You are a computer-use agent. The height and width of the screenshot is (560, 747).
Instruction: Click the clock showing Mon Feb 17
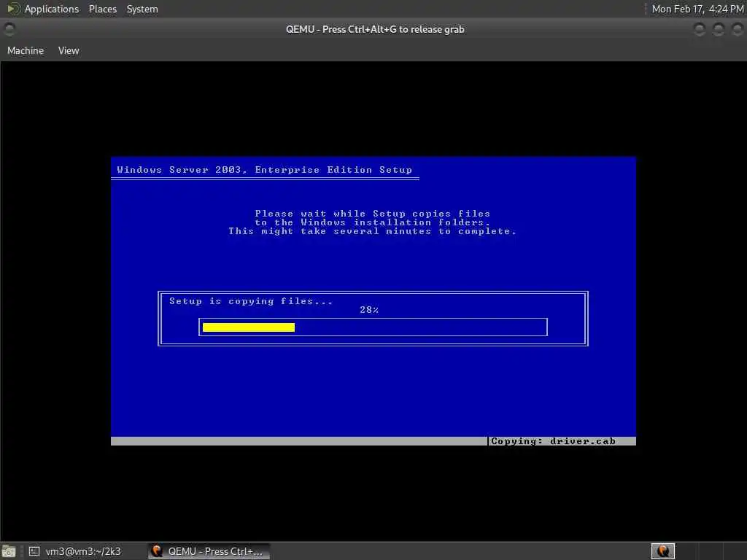[697, 9]
